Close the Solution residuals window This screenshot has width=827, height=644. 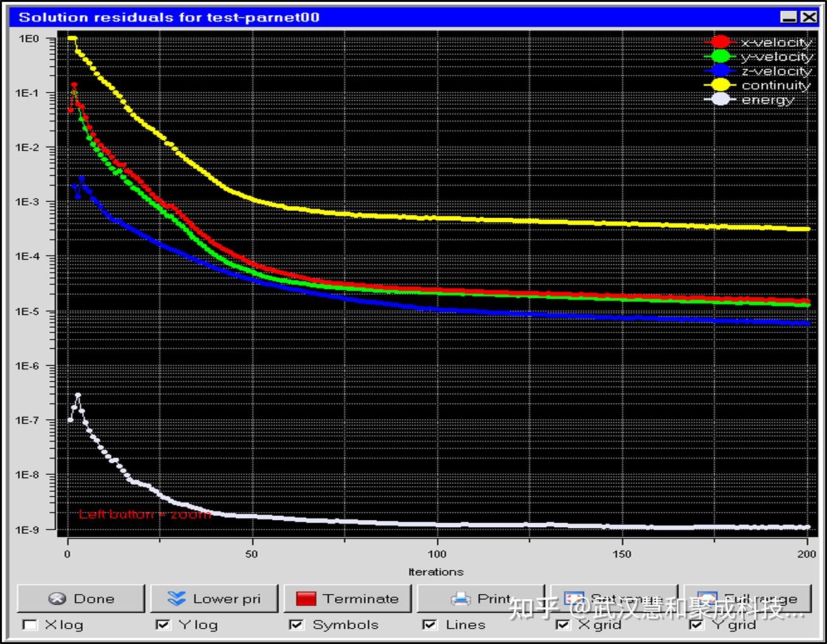tap(809, 17)
